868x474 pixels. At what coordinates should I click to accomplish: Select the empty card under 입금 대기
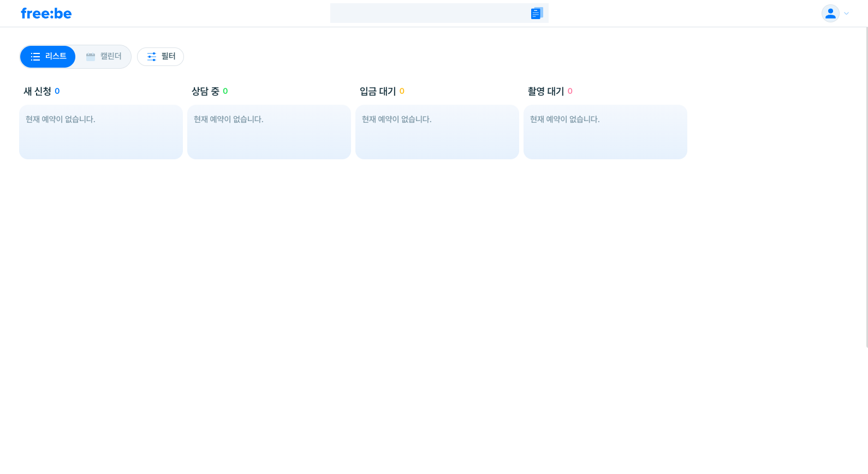437,132
